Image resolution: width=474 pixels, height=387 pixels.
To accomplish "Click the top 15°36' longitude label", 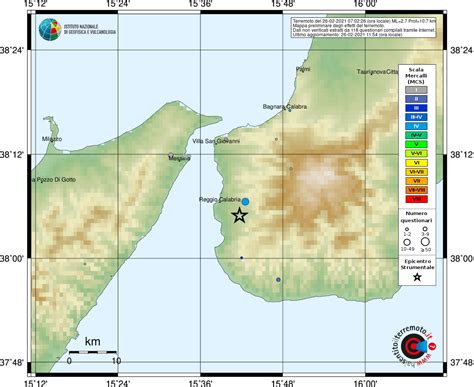I will click(200, 4).
